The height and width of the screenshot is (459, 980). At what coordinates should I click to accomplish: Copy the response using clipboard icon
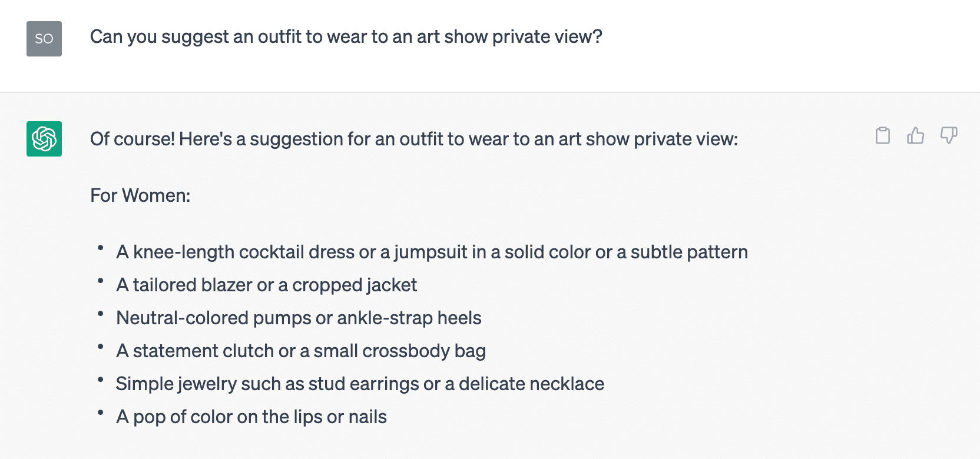pyautogui.click(x=882, y=135)
